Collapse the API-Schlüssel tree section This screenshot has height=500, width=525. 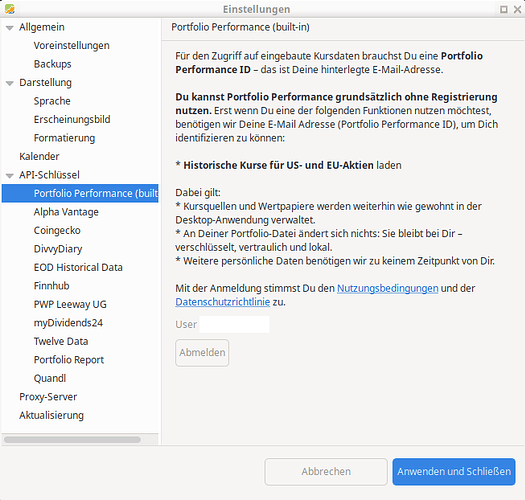pyautogui.click(x=10, y=175)
